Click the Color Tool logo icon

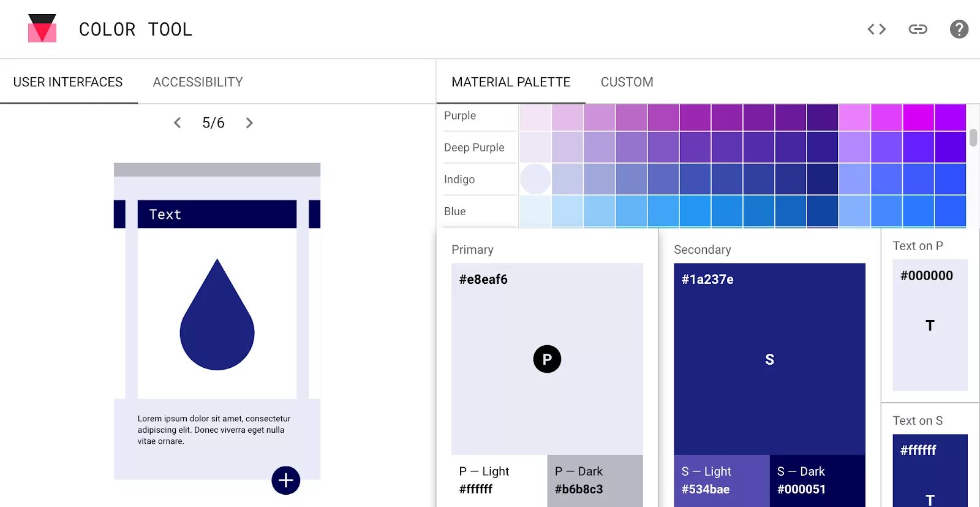pyautogui.click(x=42, y=28)
